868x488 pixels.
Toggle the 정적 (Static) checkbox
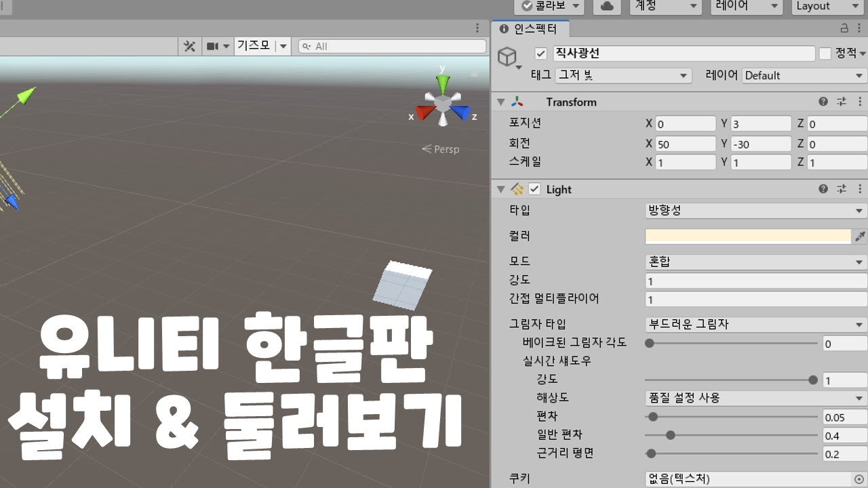[825, 54]
